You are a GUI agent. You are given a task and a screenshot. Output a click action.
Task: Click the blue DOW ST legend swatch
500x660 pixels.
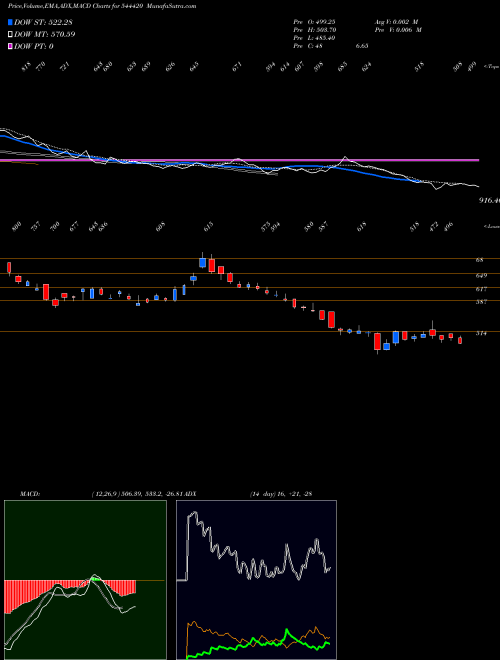tap(10, 22)
